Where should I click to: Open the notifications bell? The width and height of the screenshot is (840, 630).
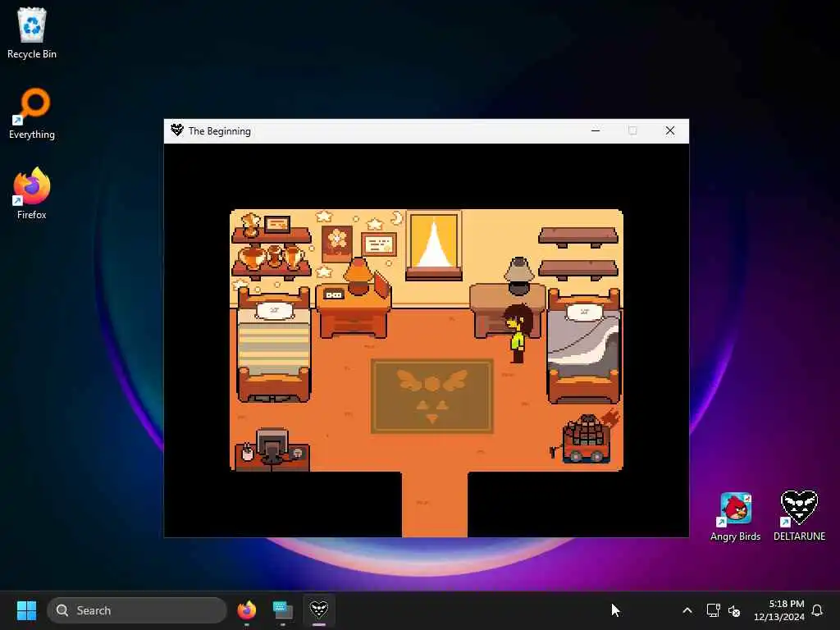click(817, 610)
